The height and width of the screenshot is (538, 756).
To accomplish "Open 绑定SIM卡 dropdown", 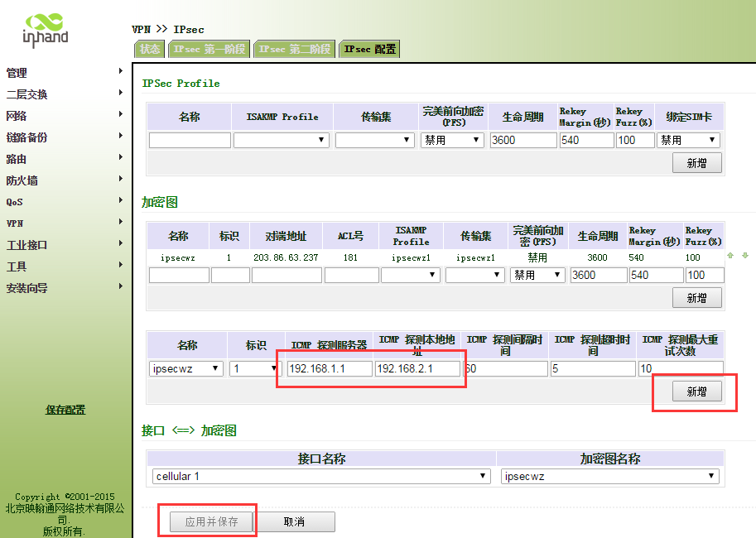I will click(688, 140).
